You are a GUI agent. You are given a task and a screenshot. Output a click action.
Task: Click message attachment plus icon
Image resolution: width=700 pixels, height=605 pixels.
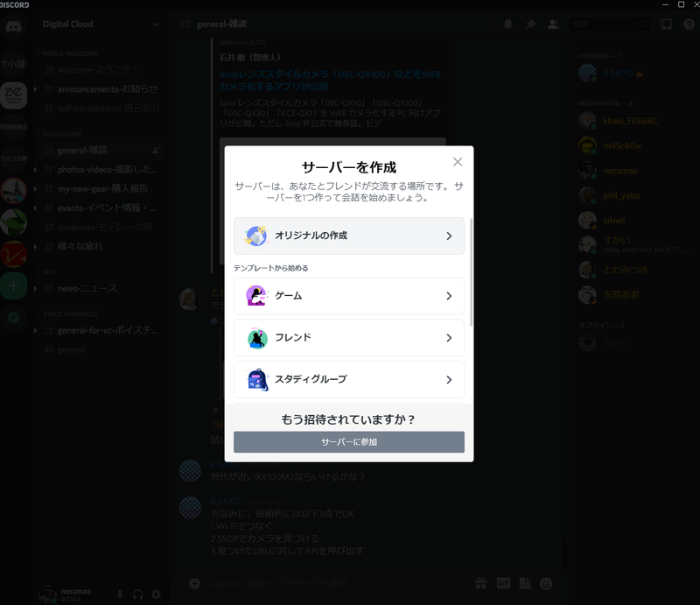194,584
